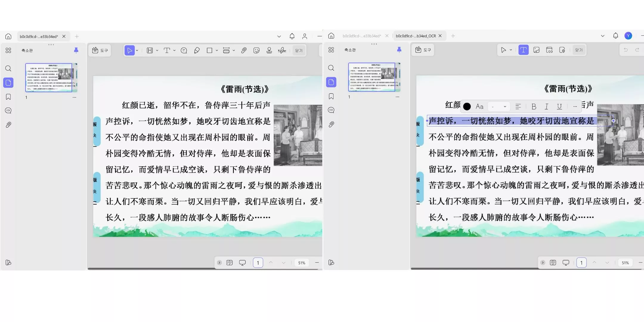
Task: Show the Bookmarks panel in the sidebar
Action: tap(8, 96)
